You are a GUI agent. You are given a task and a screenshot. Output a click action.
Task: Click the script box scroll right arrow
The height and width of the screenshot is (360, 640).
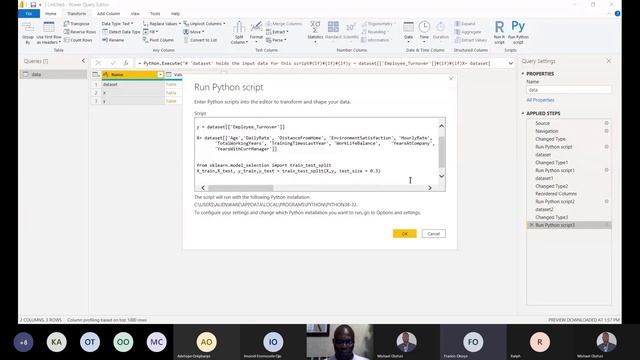[x=429, y=188]
